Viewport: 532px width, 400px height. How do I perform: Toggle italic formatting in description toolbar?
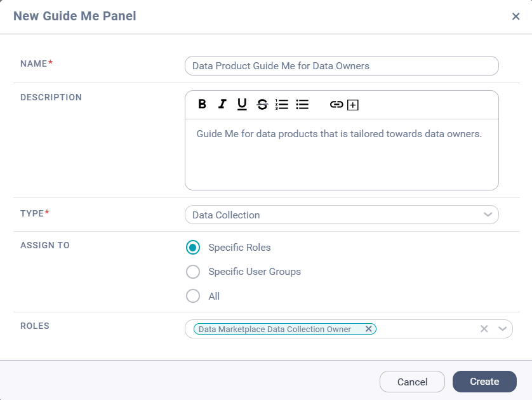[x=222, y=104]
